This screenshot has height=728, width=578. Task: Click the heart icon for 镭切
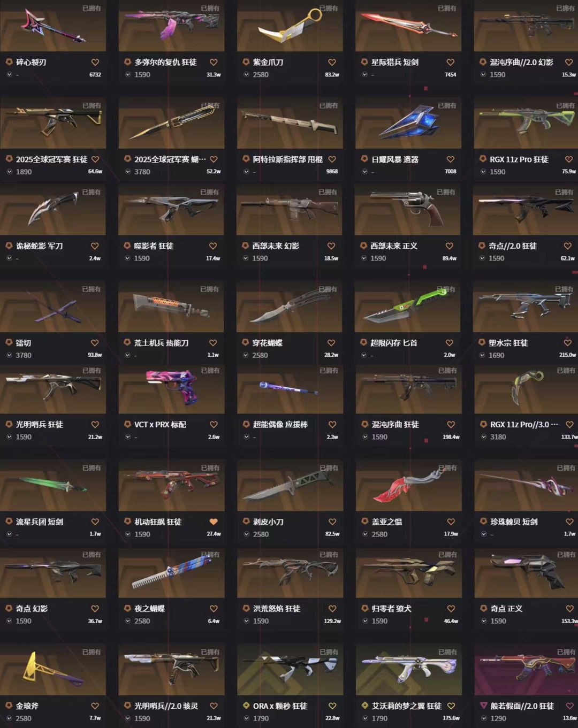[x=95, y=343]
